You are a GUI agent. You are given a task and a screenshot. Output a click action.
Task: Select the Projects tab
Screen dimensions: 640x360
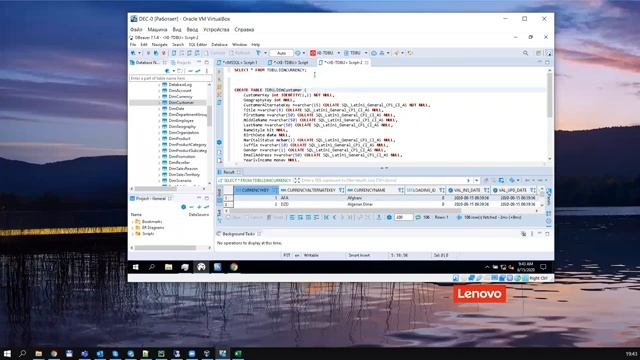(182, 62)
